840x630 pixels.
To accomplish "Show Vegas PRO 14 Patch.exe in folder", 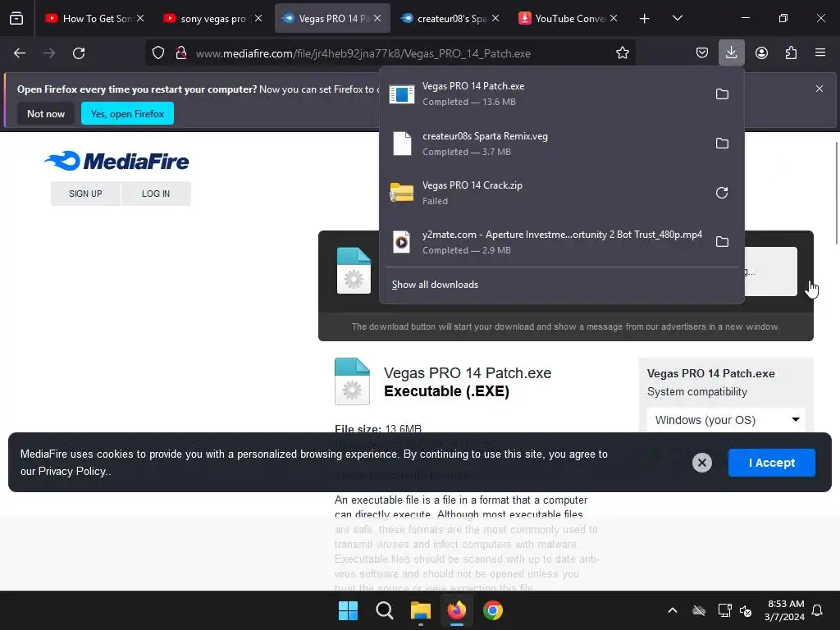I will (x=722, y=94).
